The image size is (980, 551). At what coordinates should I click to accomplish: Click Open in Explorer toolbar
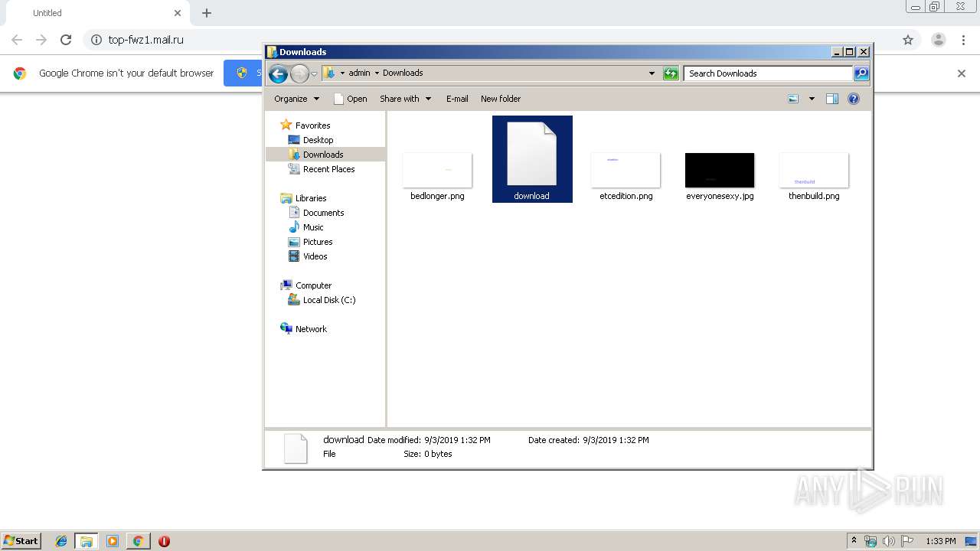(x=351, y=99)
